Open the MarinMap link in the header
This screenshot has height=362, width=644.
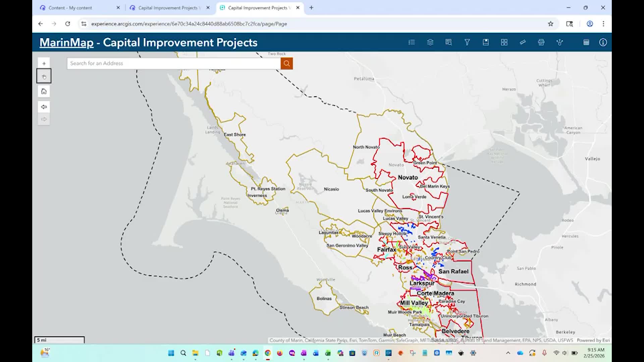click(66, 42)
